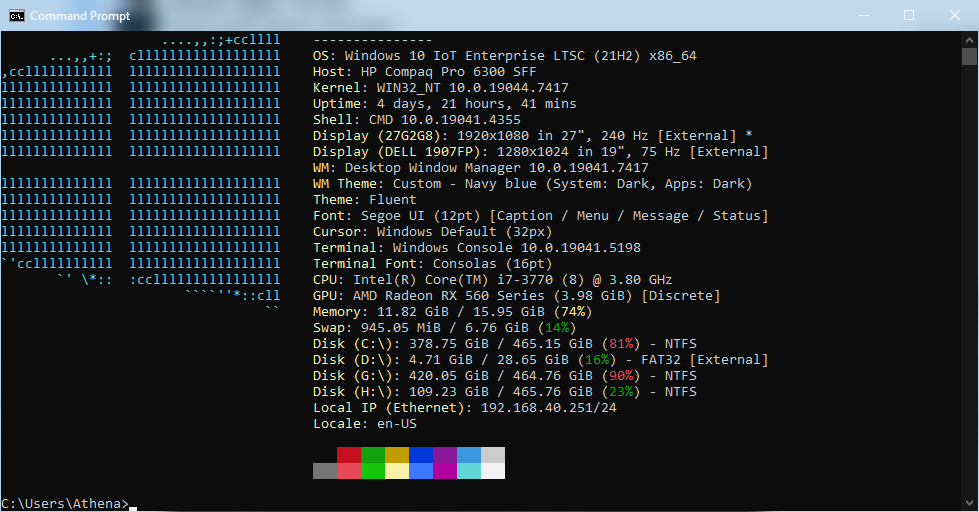Click the dark red color block
The width and height of the screenshot is (979, 512).
(x=348, y=455)
